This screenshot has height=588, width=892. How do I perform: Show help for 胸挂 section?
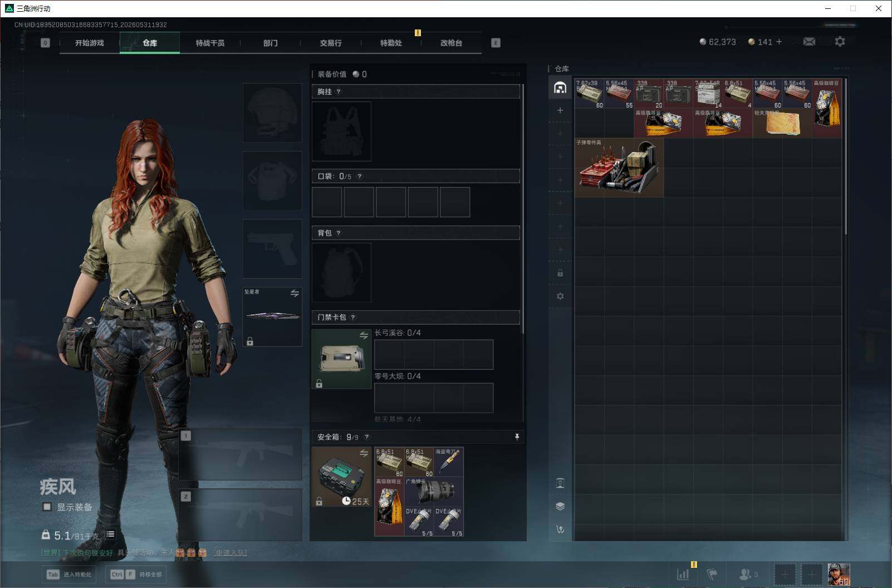(x=339, y=92)
